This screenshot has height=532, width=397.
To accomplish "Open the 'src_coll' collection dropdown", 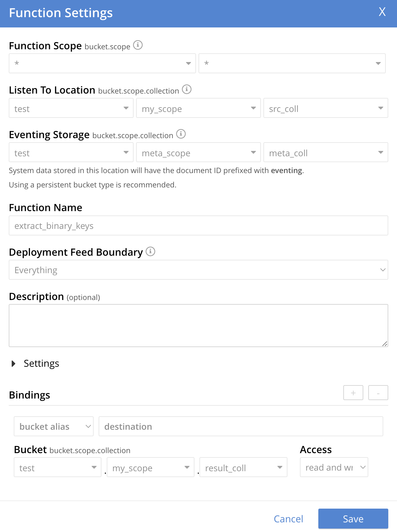I will (326, 108).
